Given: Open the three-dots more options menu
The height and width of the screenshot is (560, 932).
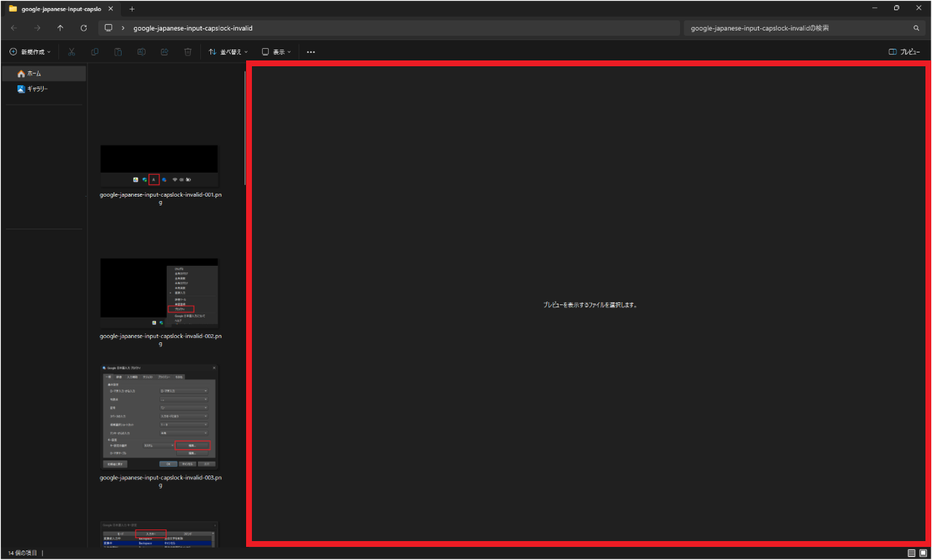Looking at the screenshot, I should pyautogui.click(x=311, y=52).
